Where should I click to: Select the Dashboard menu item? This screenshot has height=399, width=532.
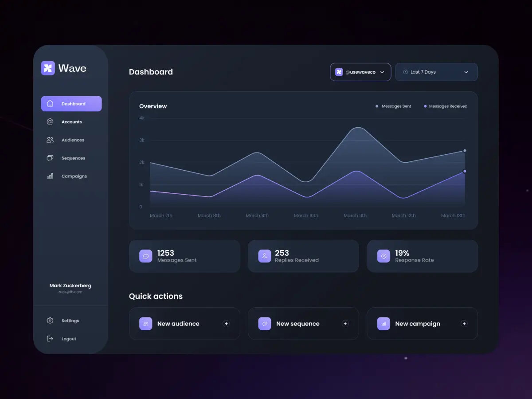point(71,104)
